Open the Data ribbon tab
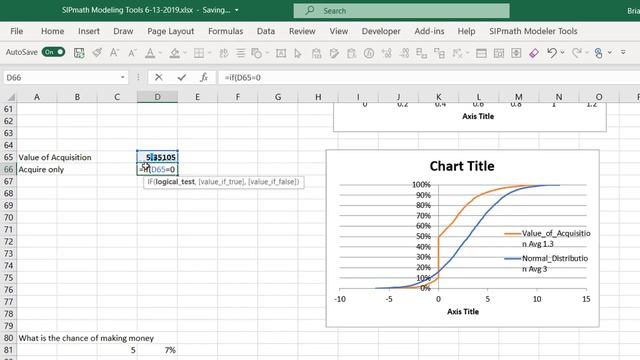The height and width of the screenshot is (360, 640). (x=266, y=31)
